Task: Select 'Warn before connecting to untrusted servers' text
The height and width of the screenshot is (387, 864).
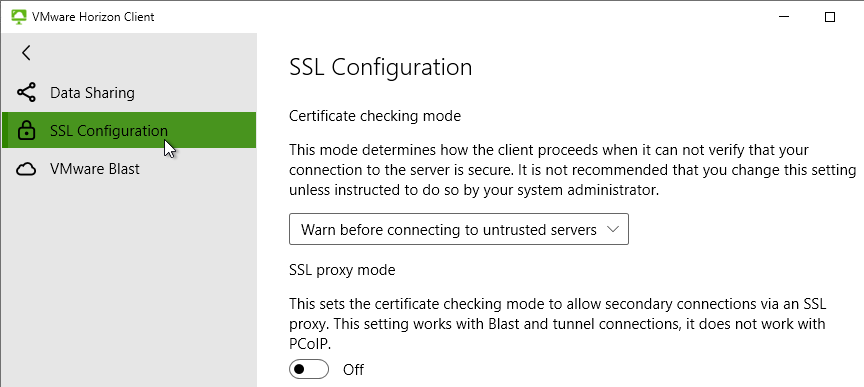Action: tap(449, 229)
